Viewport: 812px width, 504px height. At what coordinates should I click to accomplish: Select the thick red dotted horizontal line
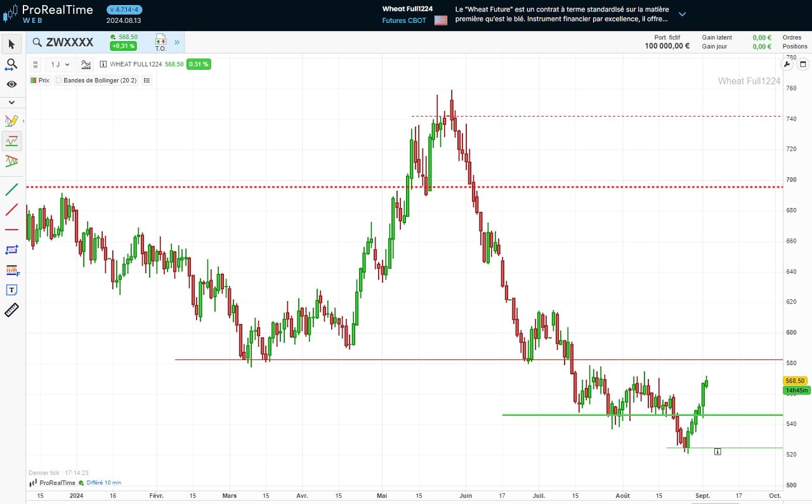click(x=406, y=187)
